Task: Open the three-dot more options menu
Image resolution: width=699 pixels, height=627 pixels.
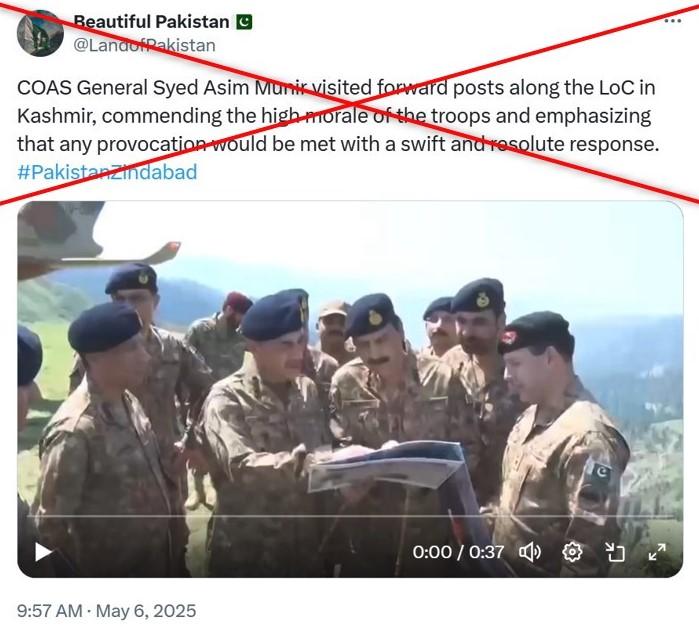Action: point(673,21)
